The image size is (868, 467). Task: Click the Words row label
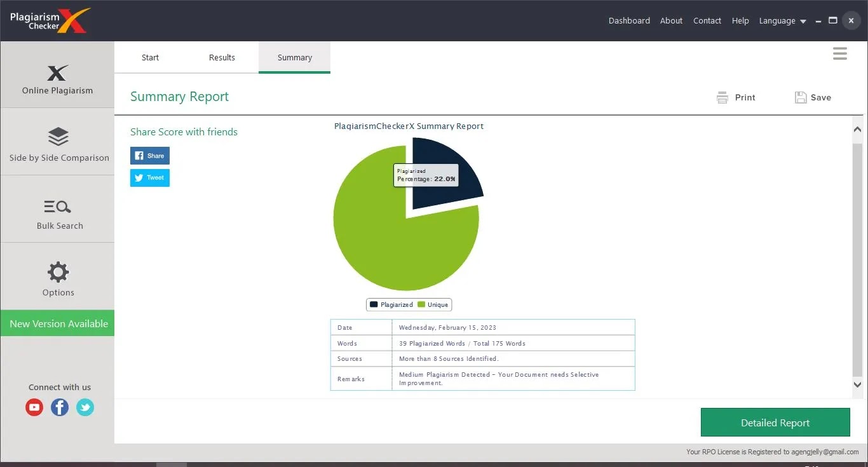(347, 343)
